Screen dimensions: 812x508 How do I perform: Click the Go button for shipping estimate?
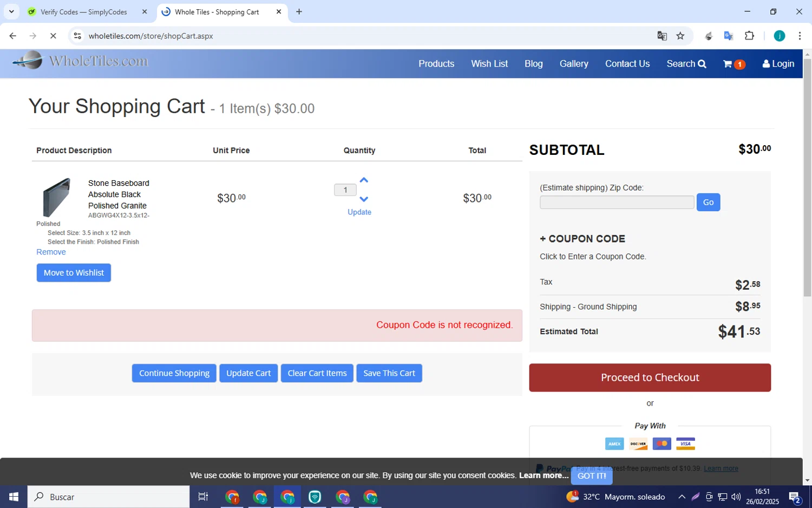(x=708, y=203)
